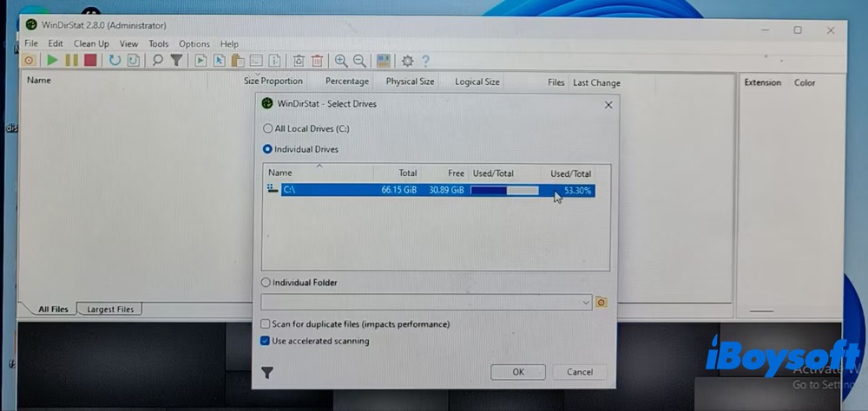
Task: Open the Edit menu
Action: tap(56, 43)
